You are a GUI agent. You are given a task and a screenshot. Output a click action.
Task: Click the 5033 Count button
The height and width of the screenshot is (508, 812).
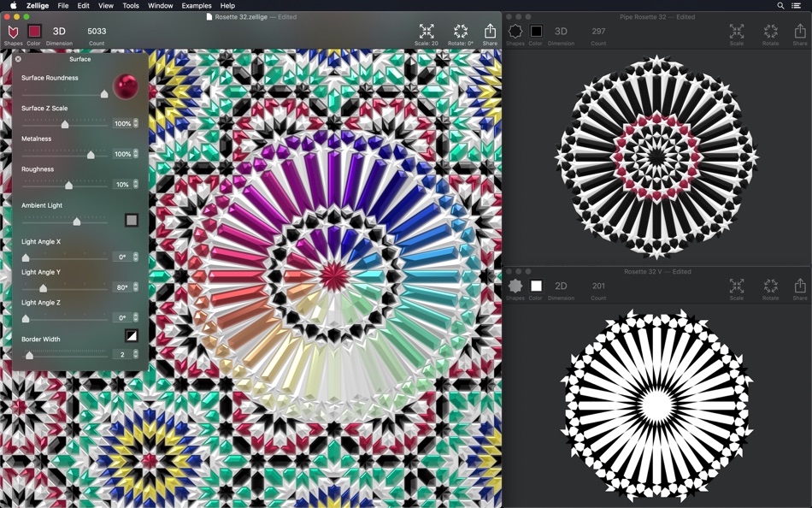click(x=97, y=32)
